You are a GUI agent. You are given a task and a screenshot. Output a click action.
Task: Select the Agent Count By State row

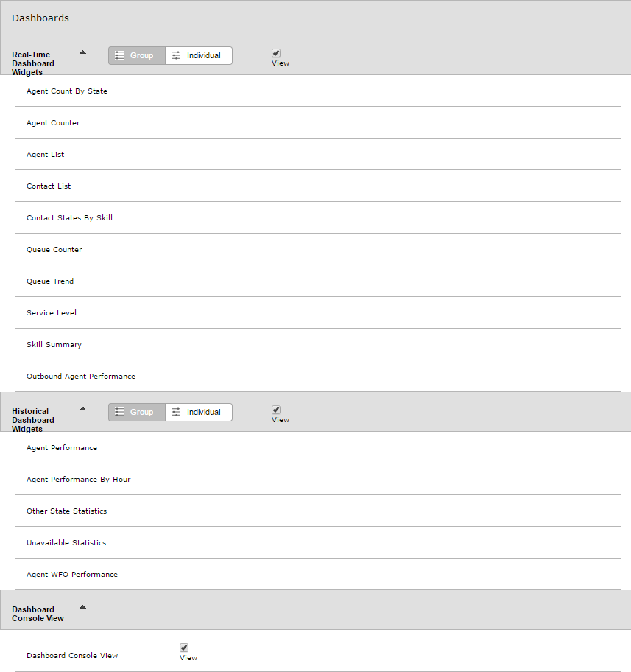[x=318, y=91]
